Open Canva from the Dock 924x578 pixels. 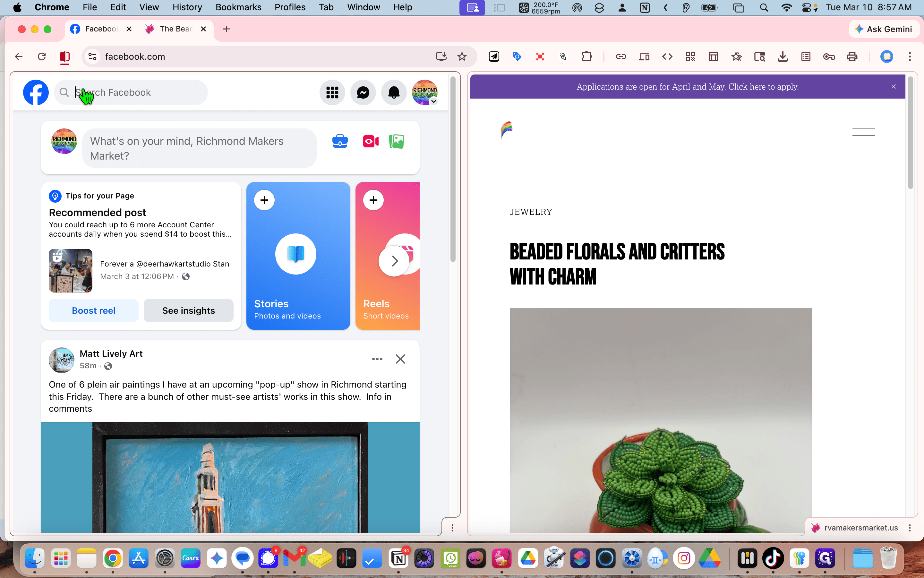pos(191,558)
